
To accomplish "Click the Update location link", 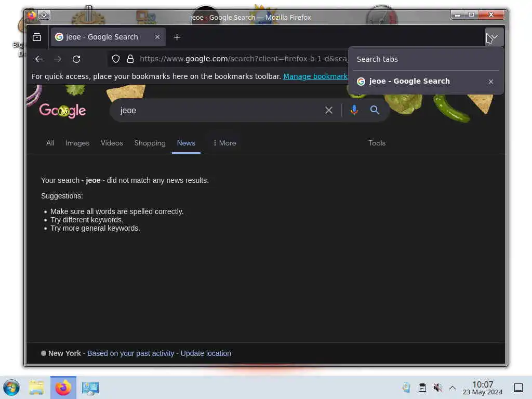I will coord(206,353).
